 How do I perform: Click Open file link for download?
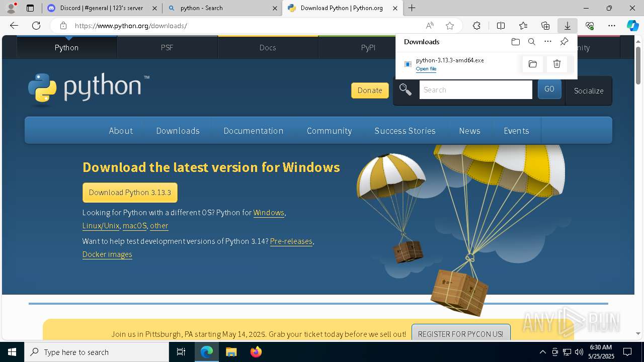[426, 69]
